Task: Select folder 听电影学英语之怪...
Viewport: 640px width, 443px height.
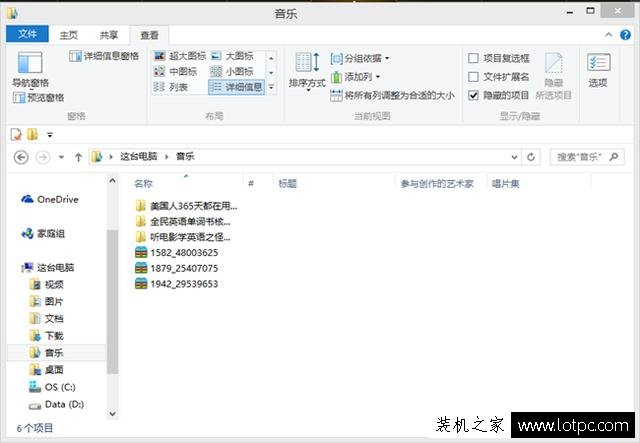Action: pyautogui.click(x=183, y=237)
